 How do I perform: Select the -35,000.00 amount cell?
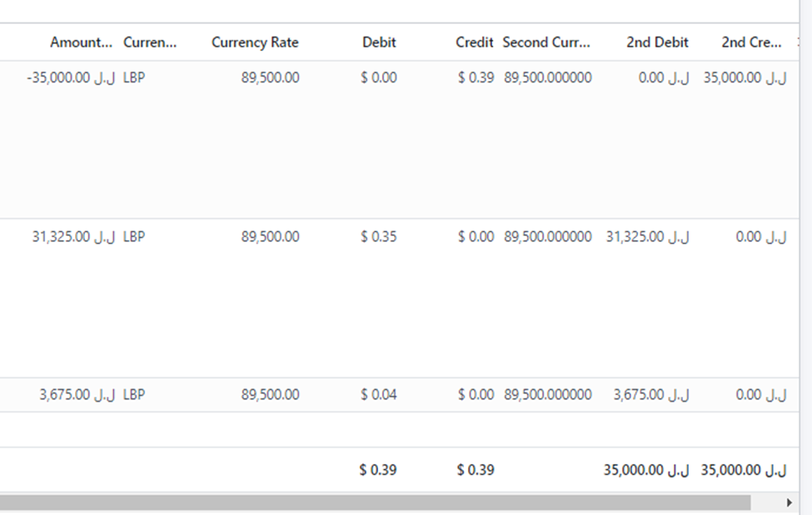pos(71,78)
